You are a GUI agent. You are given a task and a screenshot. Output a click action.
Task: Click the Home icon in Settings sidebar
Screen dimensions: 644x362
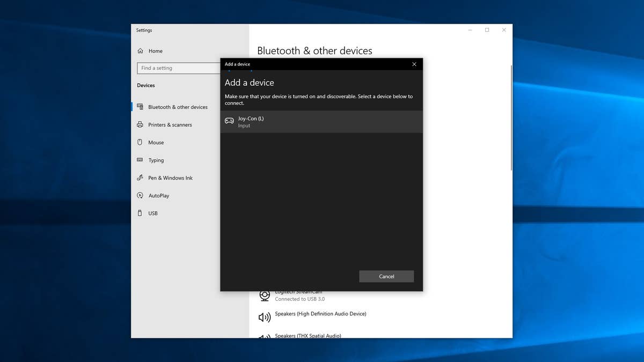pos(140,51)
